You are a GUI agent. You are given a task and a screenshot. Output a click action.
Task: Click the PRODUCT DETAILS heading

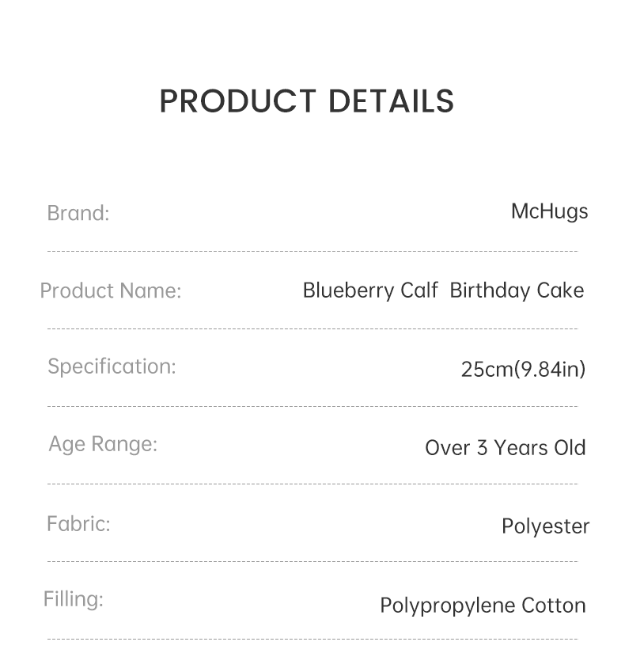click(307, 101)
